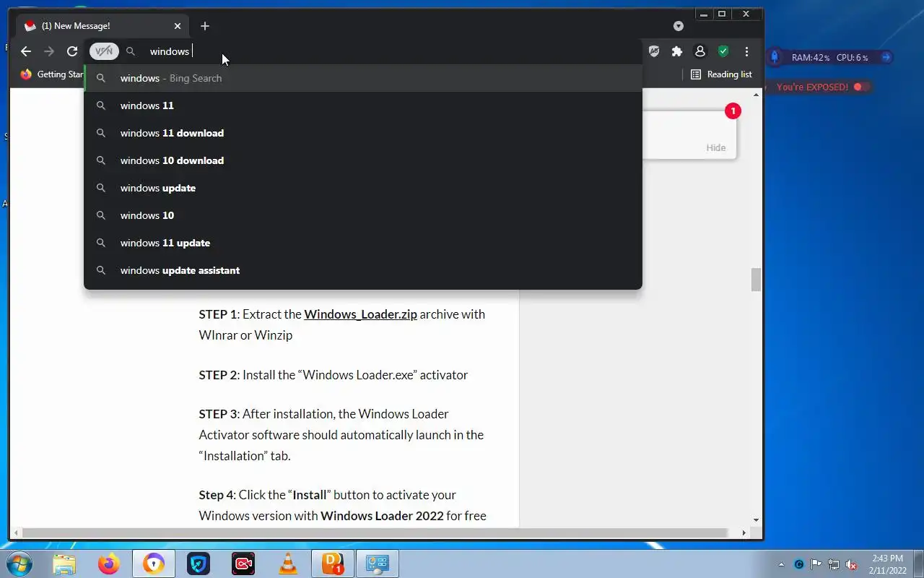The image size is (924, 578).
Task: Open the Reading list
Action: (721, 74)
